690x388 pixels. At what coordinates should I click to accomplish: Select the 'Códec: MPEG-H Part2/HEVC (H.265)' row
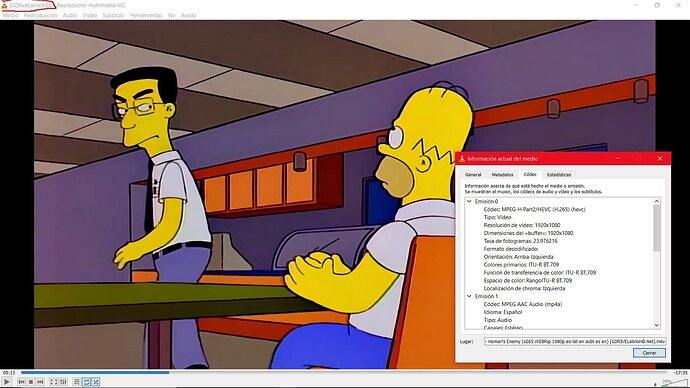[x=534, y=209]
